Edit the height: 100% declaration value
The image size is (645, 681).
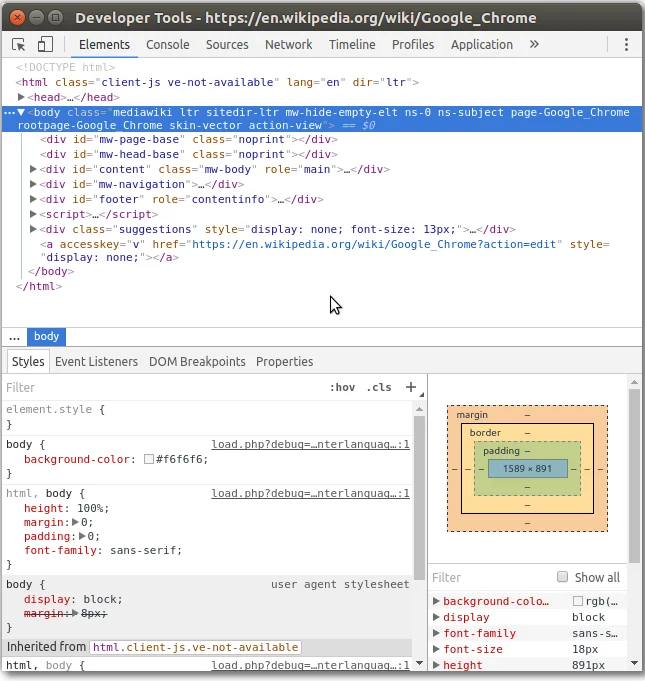91,508
